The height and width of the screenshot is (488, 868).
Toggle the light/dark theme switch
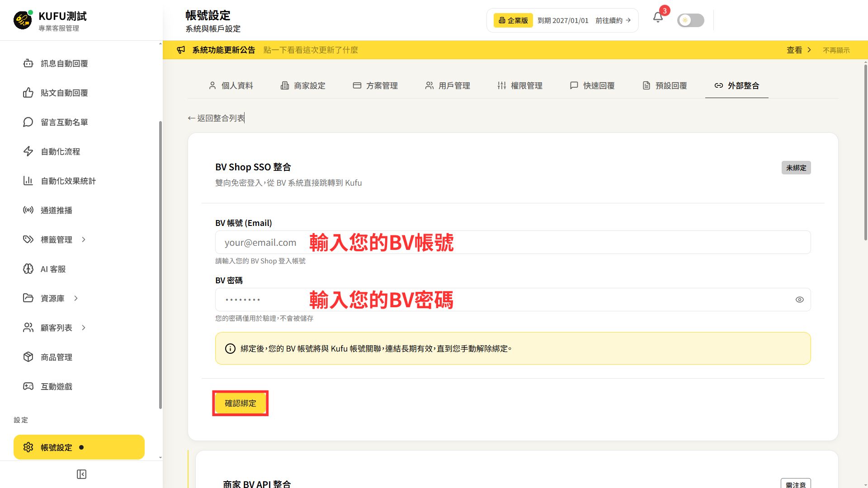click(690, 20)
